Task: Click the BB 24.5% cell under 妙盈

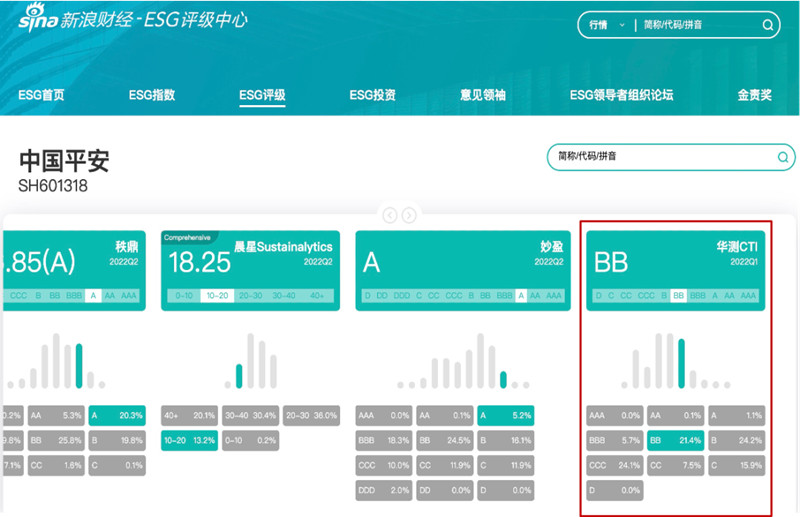Action: [445, 440]
